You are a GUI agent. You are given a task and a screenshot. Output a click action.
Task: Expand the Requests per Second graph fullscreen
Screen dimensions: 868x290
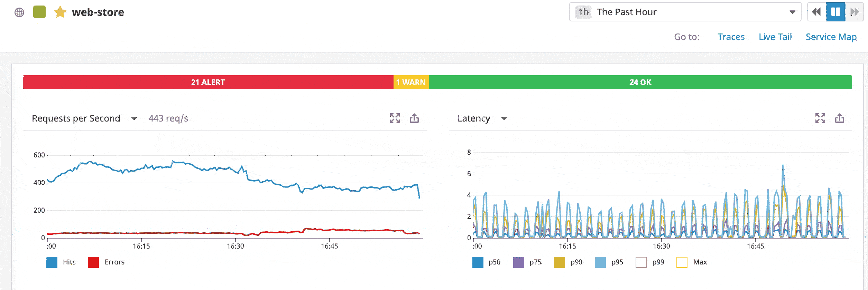395,118
